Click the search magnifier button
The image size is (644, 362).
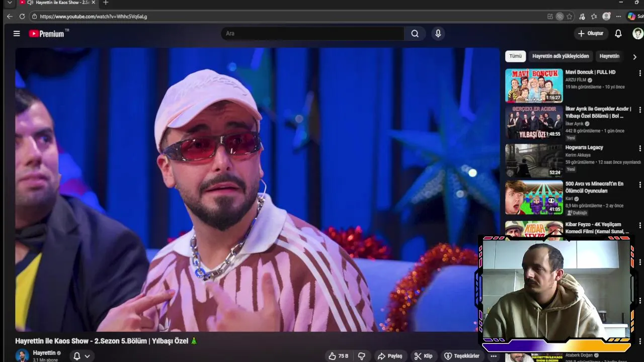click(415, 34)
